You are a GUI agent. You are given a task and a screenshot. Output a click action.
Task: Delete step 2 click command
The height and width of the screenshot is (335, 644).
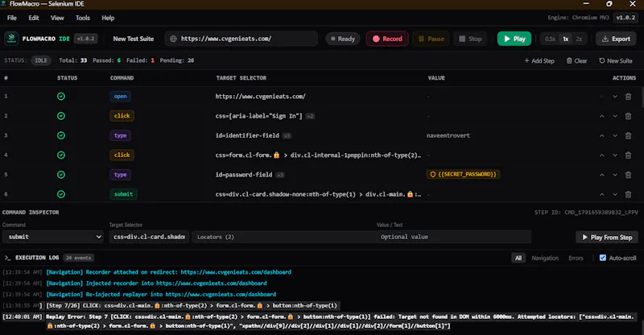coord(628,116)
